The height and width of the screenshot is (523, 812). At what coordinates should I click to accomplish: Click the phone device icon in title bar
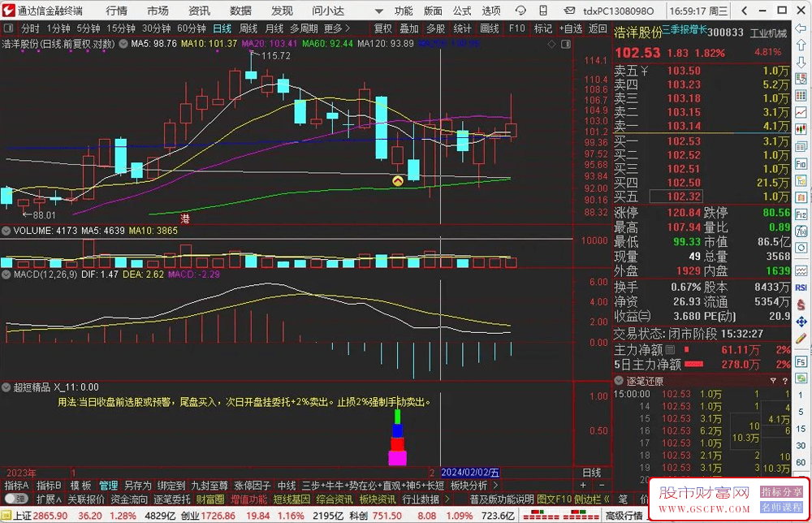[x=542, y=11]
